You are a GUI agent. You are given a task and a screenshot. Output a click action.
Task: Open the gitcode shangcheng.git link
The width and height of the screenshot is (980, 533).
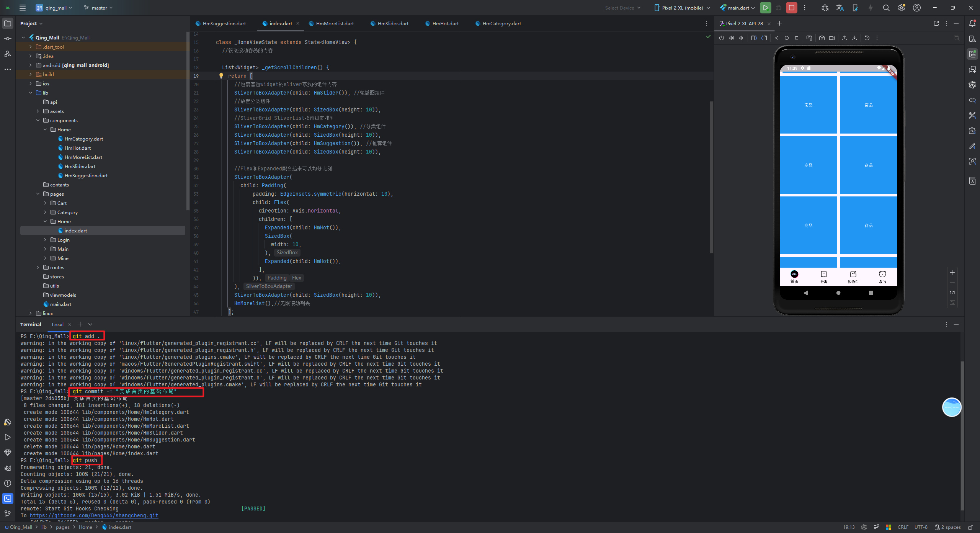click(x=94, y=515)
